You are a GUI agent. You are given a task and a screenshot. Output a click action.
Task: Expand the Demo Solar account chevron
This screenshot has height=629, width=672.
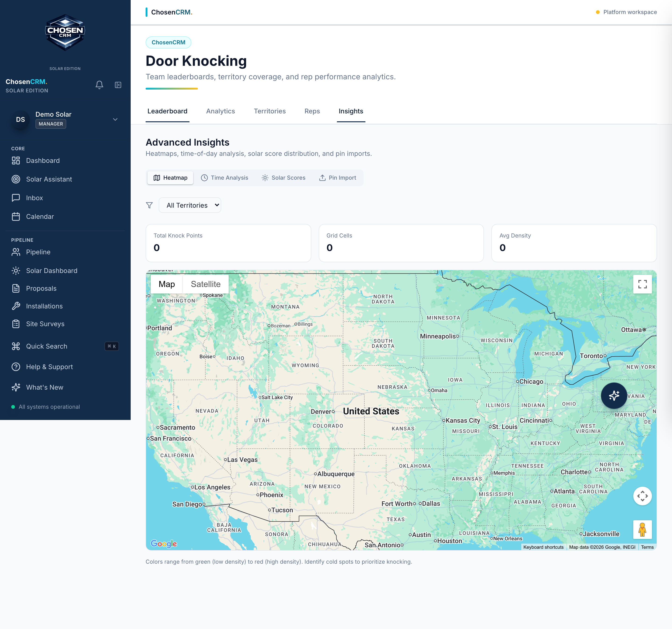coord(115,119)
